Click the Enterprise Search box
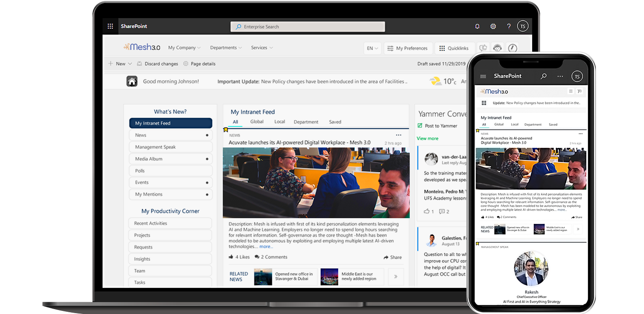Viewport: 644px width, 314px height. tap(308, 26)
